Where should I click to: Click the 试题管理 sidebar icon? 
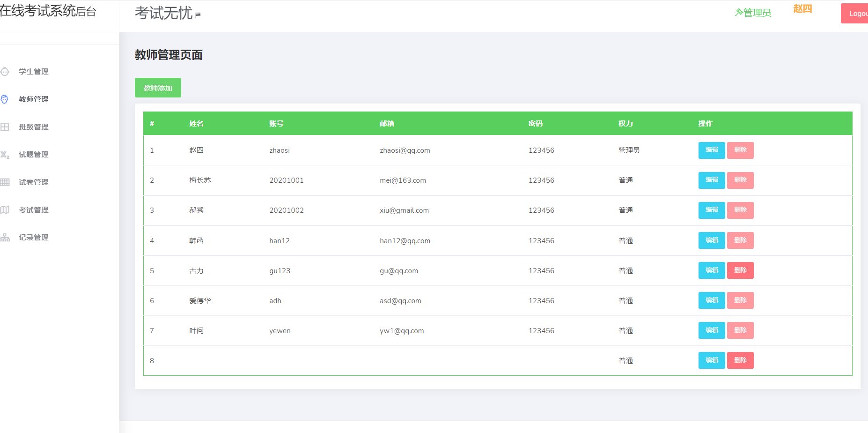pos(5,155)
